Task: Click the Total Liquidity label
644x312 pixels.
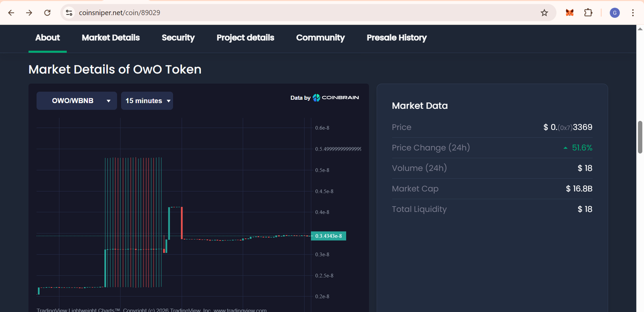Action: [419, 209]
